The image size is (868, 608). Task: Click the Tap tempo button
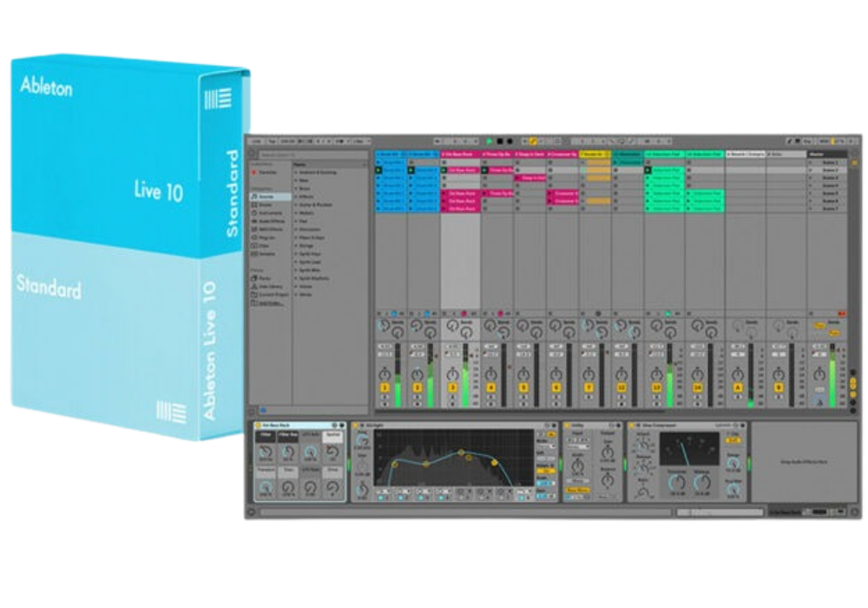coord(271,140)
